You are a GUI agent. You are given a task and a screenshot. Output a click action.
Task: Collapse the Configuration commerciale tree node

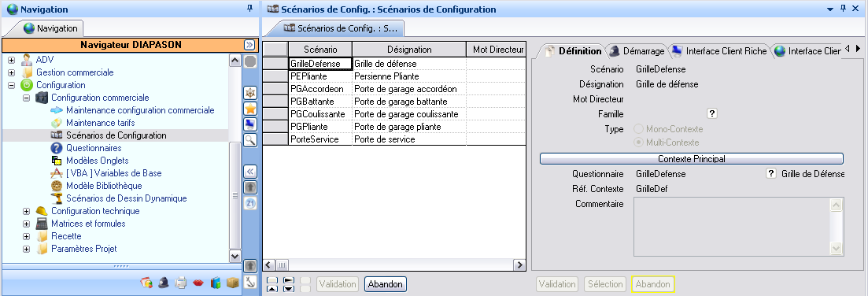click(26, 98)
